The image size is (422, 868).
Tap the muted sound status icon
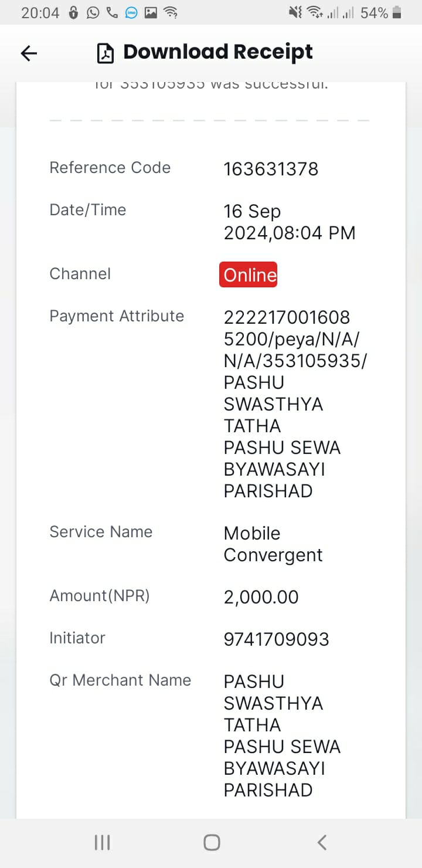295,12
